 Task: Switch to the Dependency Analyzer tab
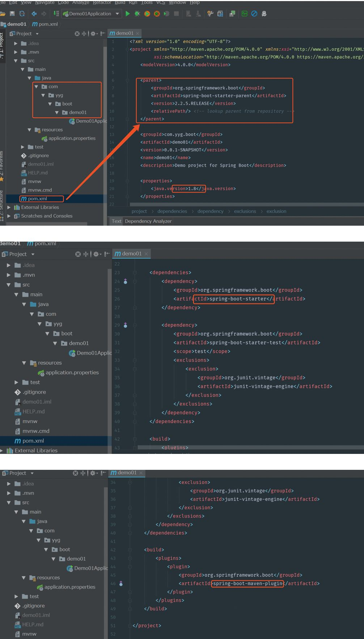[148, 221]
